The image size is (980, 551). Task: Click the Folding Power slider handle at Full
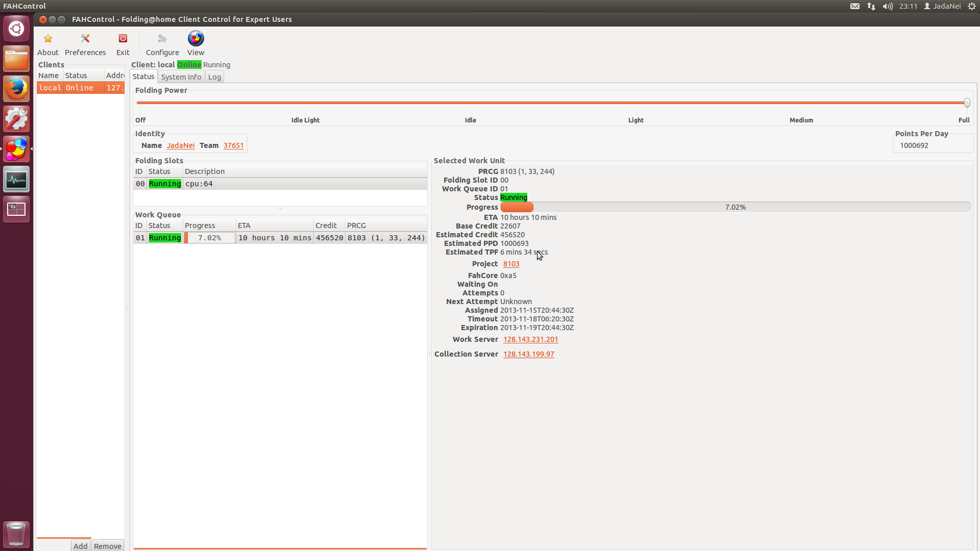coord(967,103)
